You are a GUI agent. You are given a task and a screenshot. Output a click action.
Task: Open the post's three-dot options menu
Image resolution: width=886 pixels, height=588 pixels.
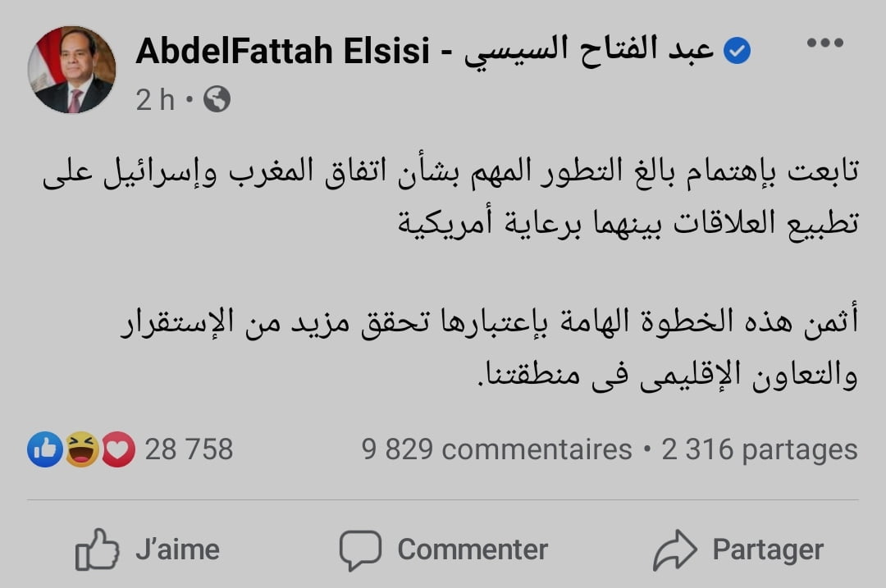(x=825, y=44)
